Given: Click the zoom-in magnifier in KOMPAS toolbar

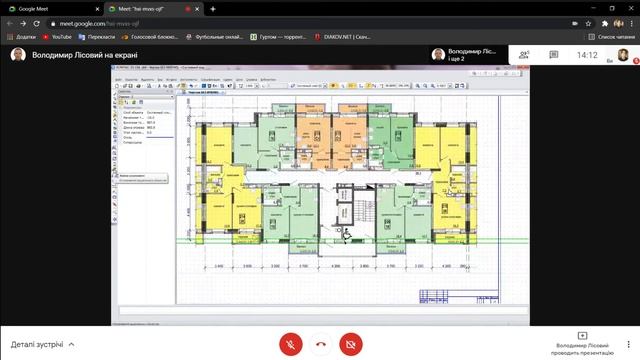Looking at the screenshot, I should click(x=418, y=86).
